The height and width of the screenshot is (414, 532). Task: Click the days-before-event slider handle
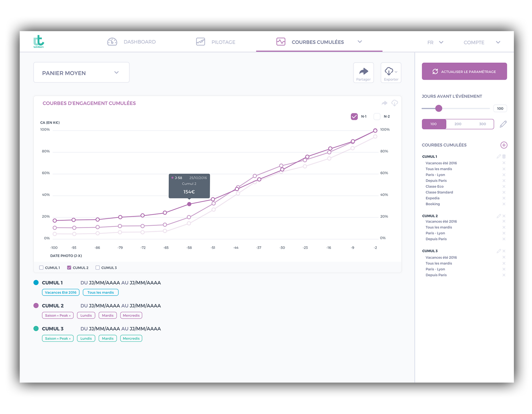pos(438,108)
